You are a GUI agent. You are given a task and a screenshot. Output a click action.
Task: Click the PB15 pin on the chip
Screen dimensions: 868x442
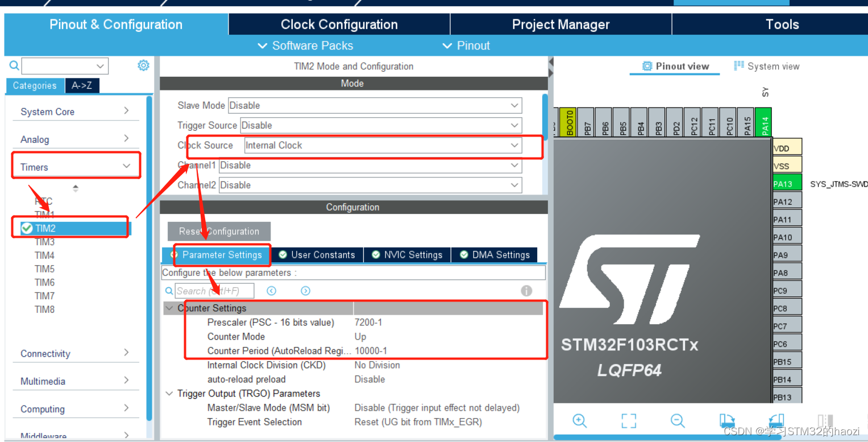(x=787, y=361)
